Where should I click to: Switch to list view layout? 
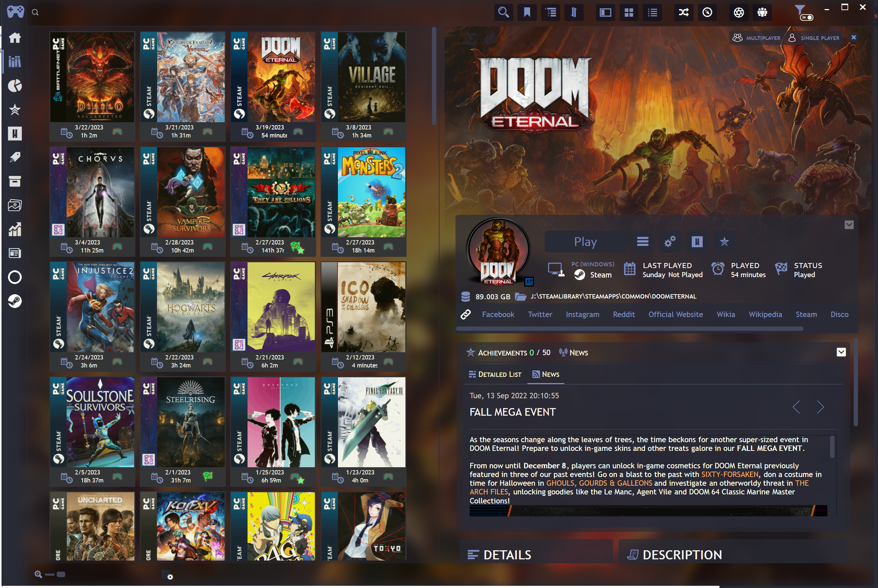coord(652,12)
